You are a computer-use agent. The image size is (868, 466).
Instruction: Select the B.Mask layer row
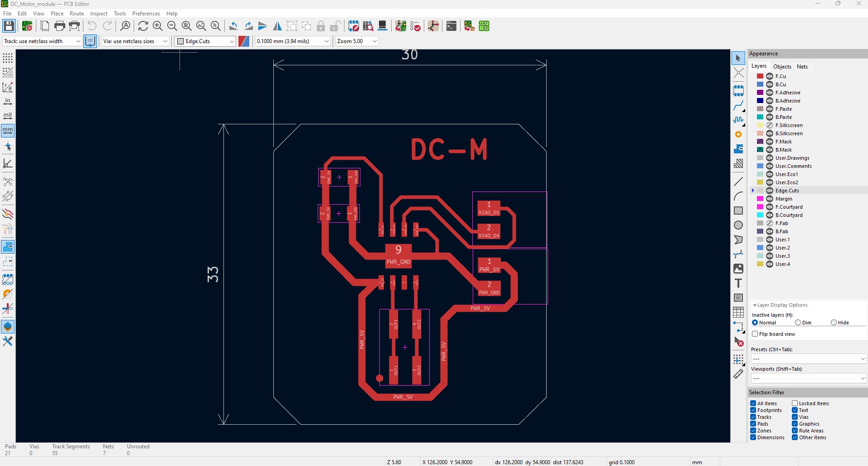click(808, 150)
